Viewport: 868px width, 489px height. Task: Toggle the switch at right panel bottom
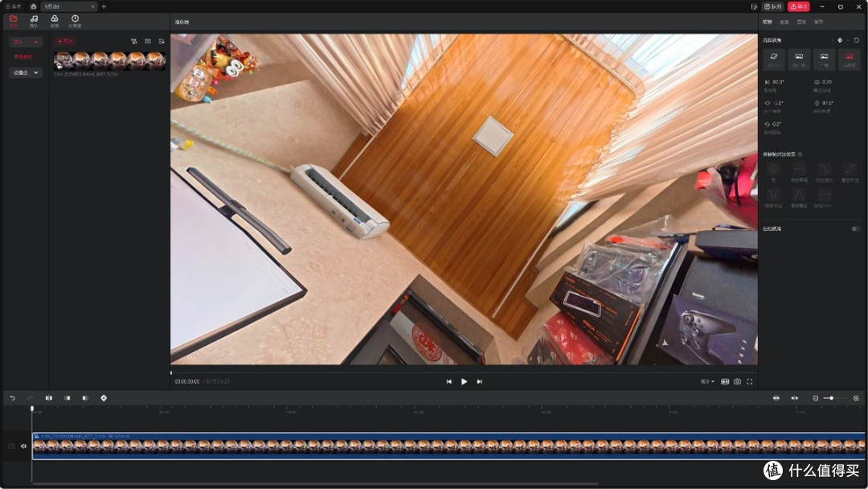[x=855, y=228]
